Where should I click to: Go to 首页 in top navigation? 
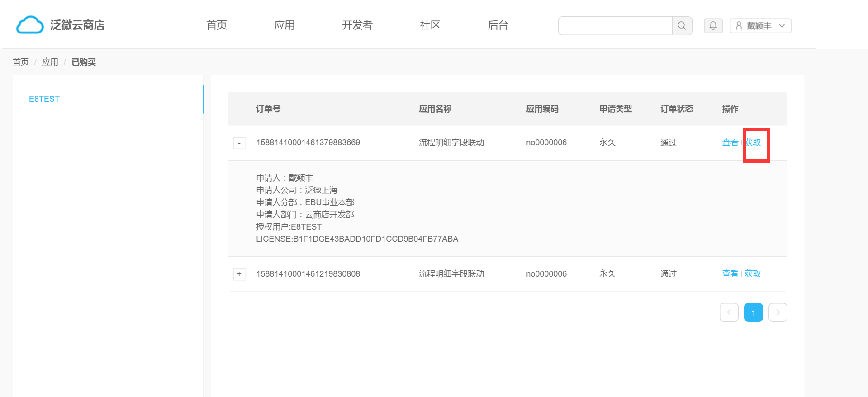point(217,25)
